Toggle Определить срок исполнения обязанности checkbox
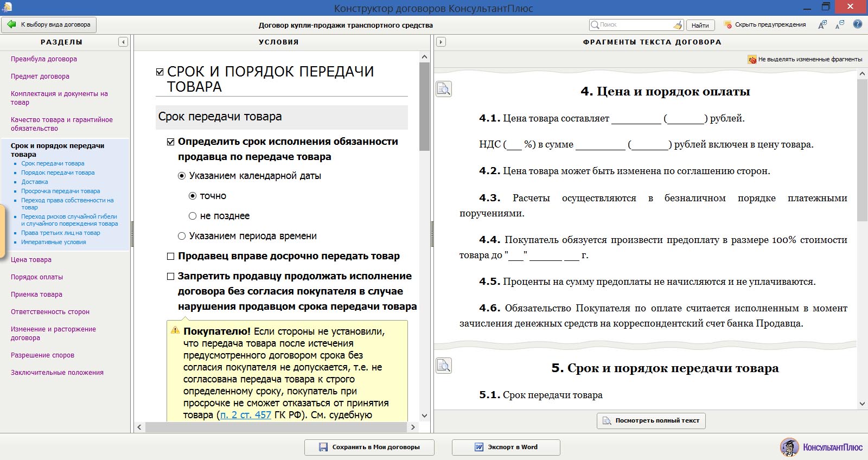The image size is (868, 460). pos(171,142)
